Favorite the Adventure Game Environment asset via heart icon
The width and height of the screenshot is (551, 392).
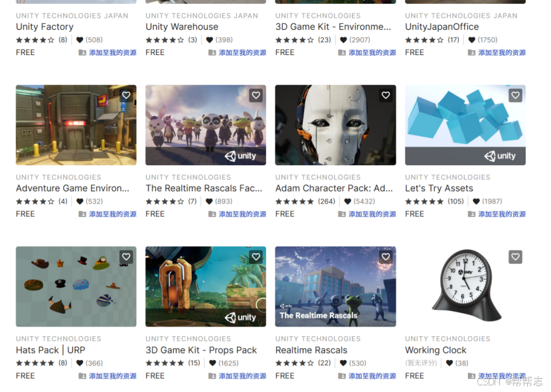[126, 96]
